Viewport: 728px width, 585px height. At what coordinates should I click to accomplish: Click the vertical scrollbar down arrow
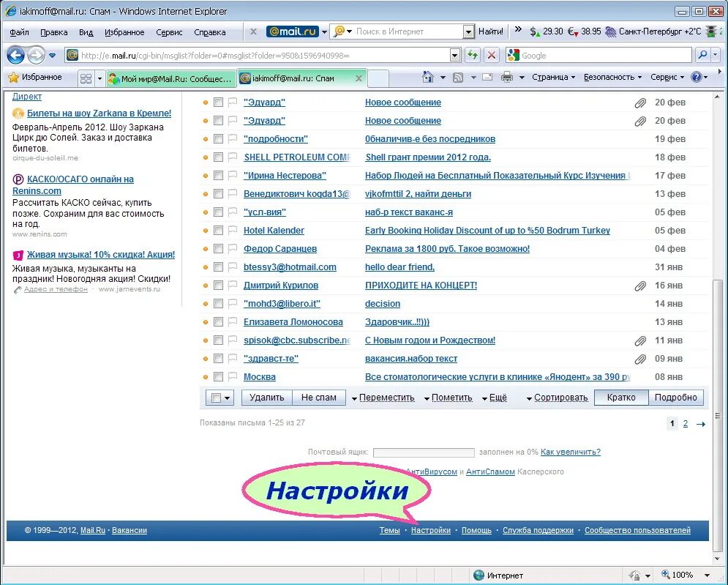[718, 559]
